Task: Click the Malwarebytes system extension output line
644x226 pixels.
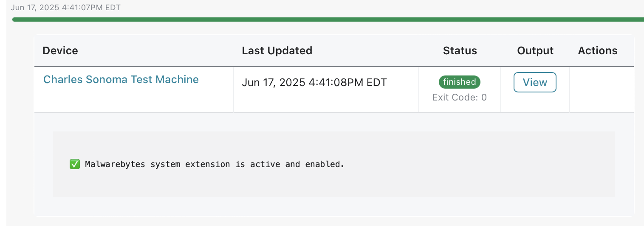Action: [206, 164]
